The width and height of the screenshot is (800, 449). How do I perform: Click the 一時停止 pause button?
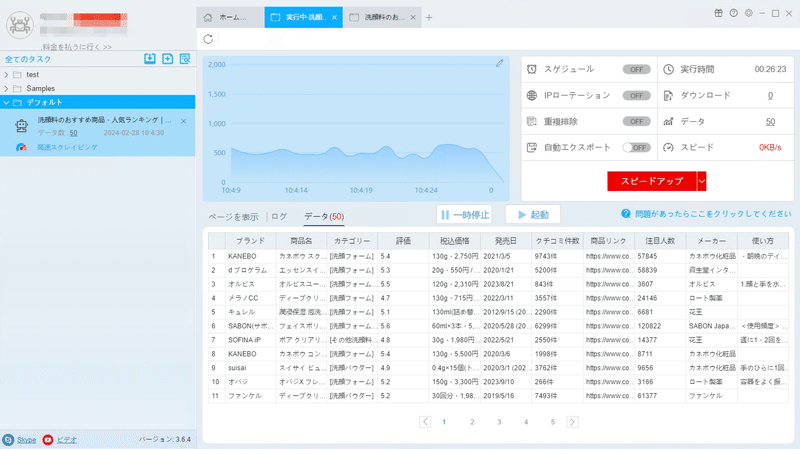click(464, 215)
